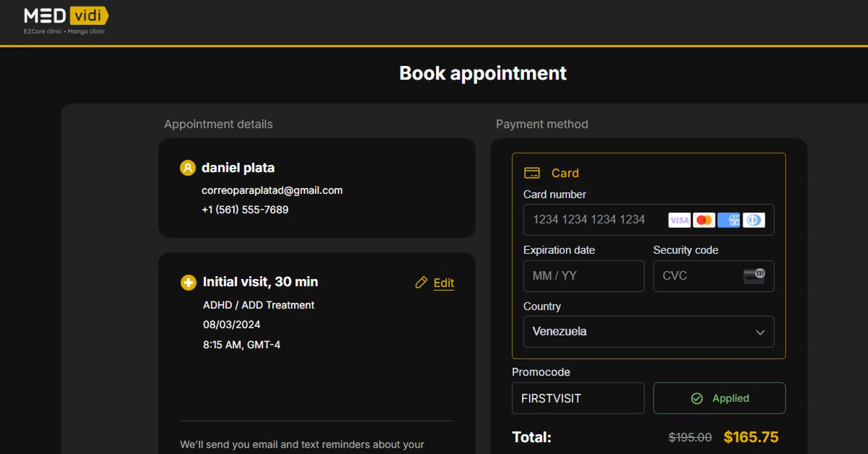Click the CVC card hint icon

click(754, 276)
